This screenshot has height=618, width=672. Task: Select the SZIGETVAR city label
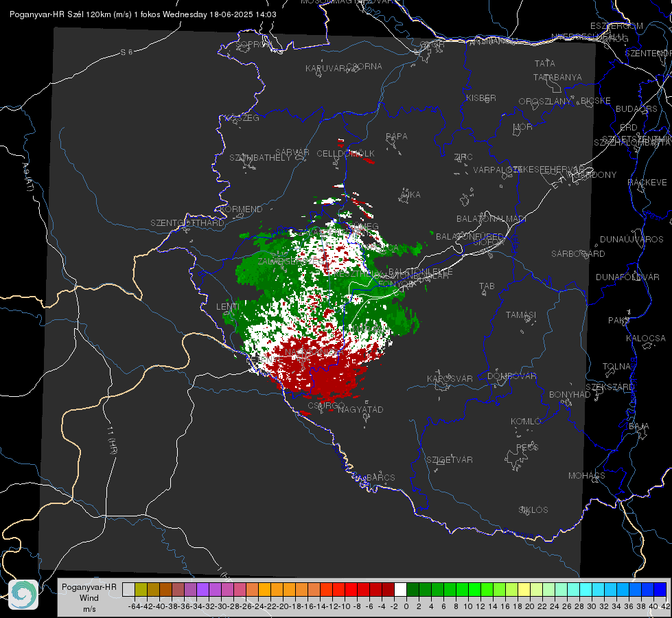[450, 459]
